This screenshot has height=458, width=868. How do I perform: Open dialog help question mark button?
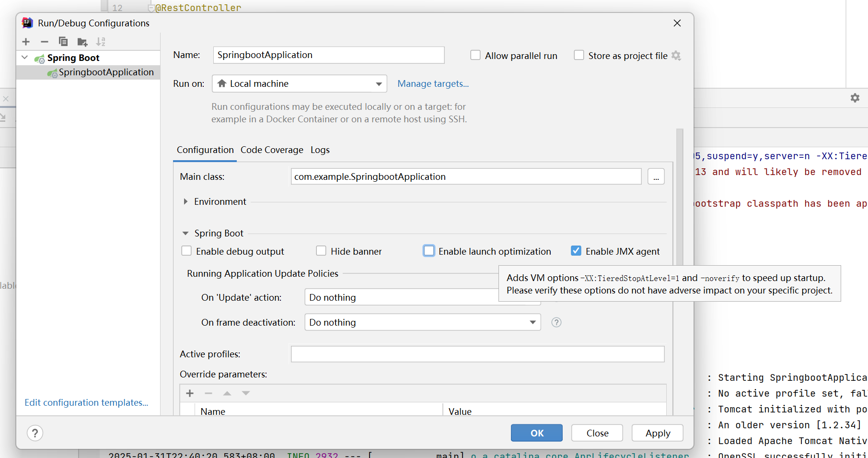(x=35, y=433)
